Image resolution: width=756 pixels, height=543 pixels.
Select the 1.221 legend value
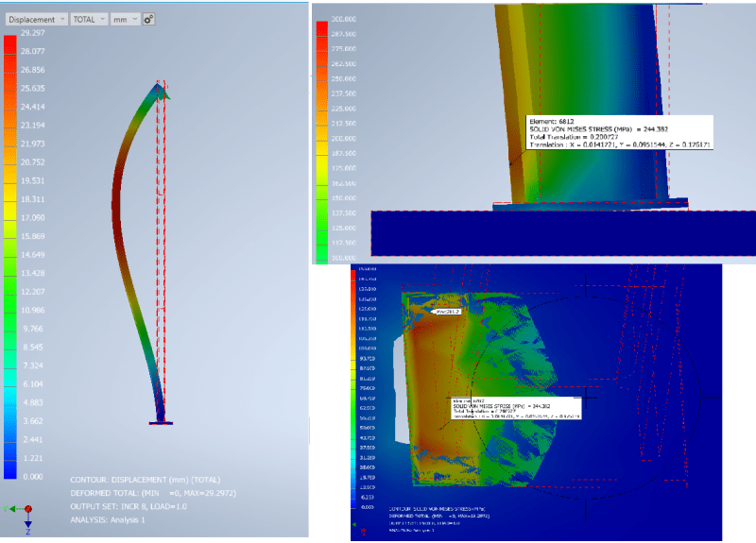(x=33, y=458)
